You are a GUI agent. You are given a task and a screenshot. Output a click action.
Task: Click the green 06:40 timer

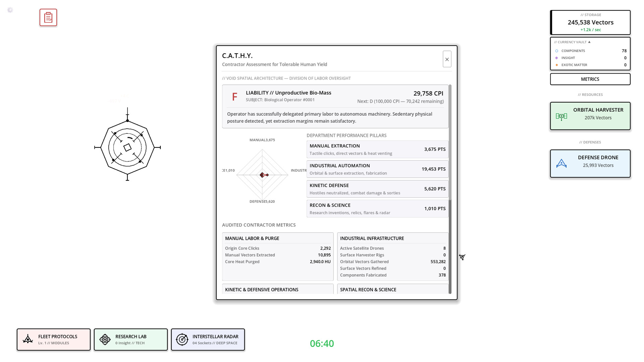[322, 344]
